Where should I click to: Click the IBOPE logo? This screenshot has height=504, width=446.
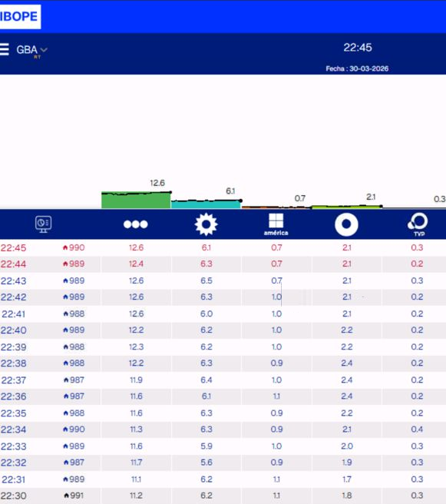click(x=20, y=16)
